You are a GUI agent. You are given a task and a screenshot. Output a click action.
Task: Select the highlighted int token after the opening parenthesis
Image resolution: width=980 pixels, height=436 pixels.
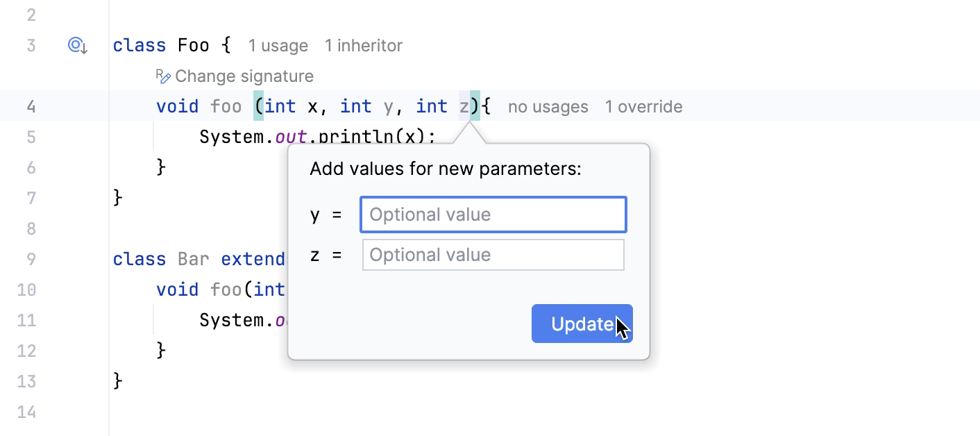click(x=280, y=106)
